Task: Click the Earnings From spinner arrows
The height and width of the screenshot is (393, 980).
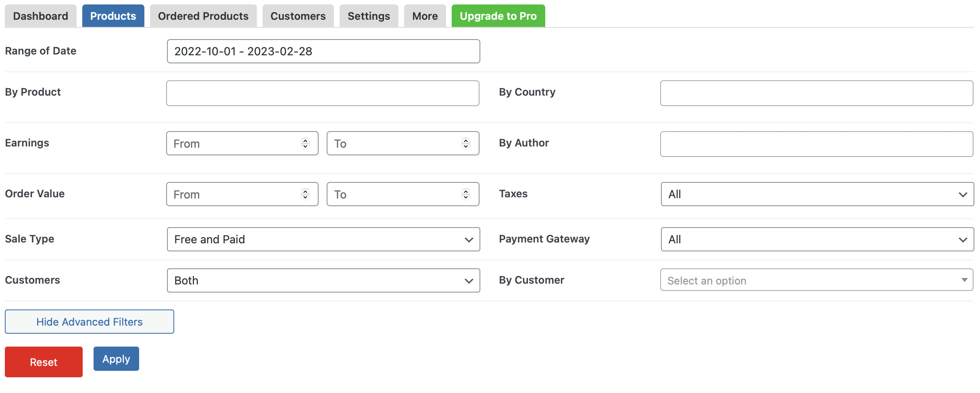Action: [305, 143]
